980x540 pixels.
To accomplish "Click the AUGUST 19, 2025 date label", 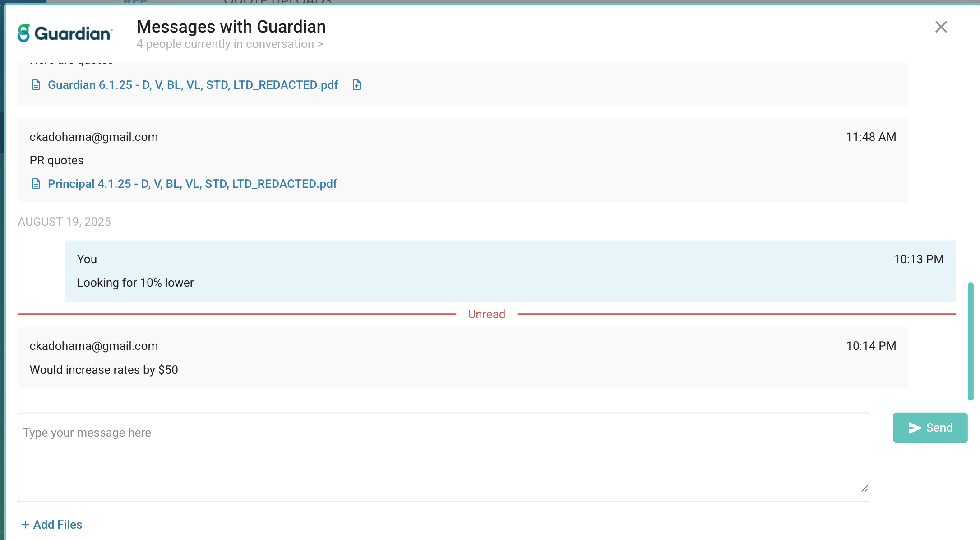I will pyautogui.click(x=64, y=222).
